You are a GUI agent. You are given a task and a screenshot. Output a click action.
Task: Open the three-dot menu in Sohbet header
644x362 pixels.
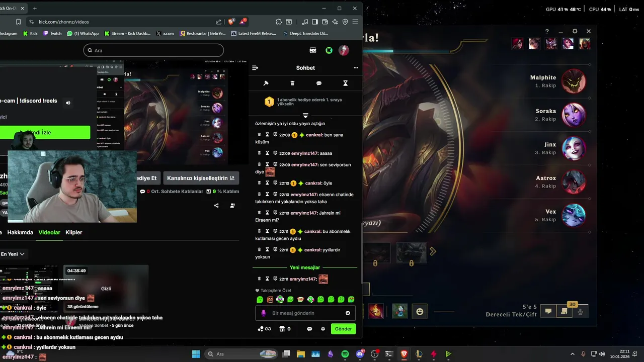click(x=356, y=68)
